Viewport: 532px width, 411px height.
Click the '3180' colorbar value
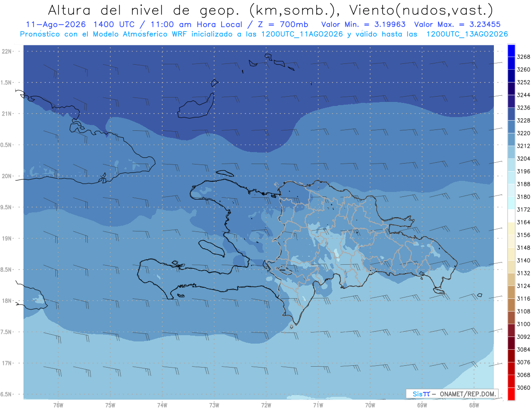tap(524, 197)
